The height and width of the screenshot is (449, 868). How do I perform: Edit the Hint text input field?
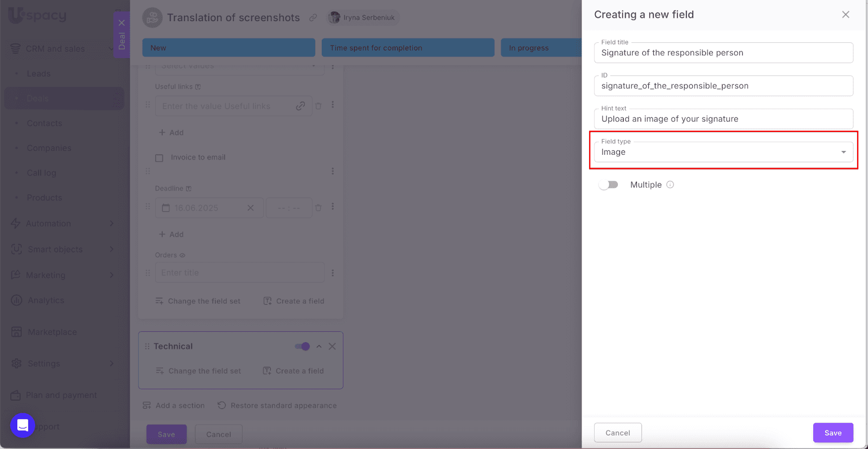tap(723, 119)
